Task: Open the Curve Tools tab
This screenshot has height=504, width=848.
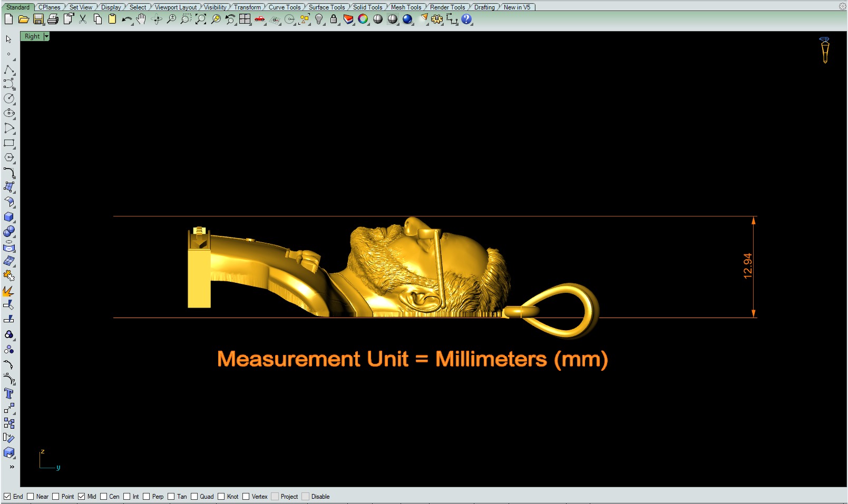Action: pyautogui.click(x=285, y=7)
